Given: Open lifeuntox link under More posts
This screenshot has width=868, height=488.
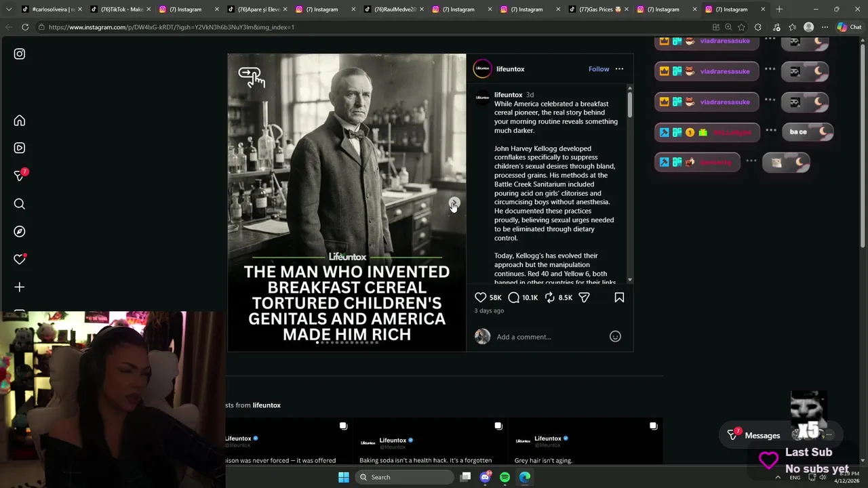Looking at the screenshot, I should tap(267, 405).
